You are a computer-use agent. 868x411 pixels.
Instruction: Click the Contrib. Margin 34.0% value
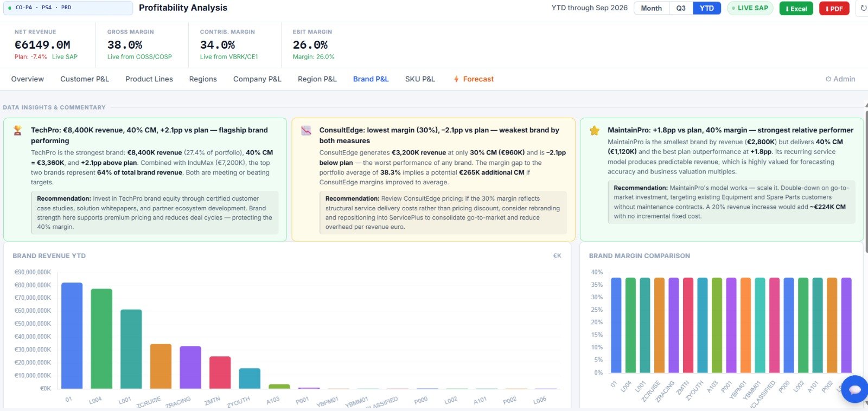pyautogui.click(x=218, y=45)
